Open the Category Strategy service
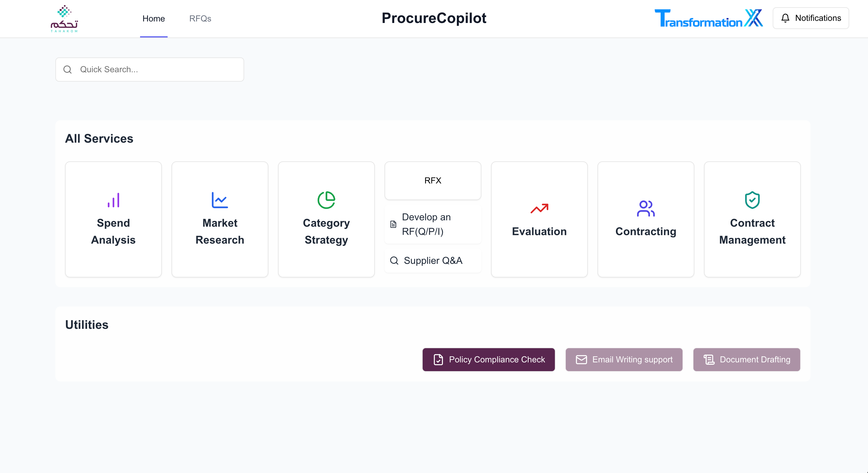 [x=326, y=219]
